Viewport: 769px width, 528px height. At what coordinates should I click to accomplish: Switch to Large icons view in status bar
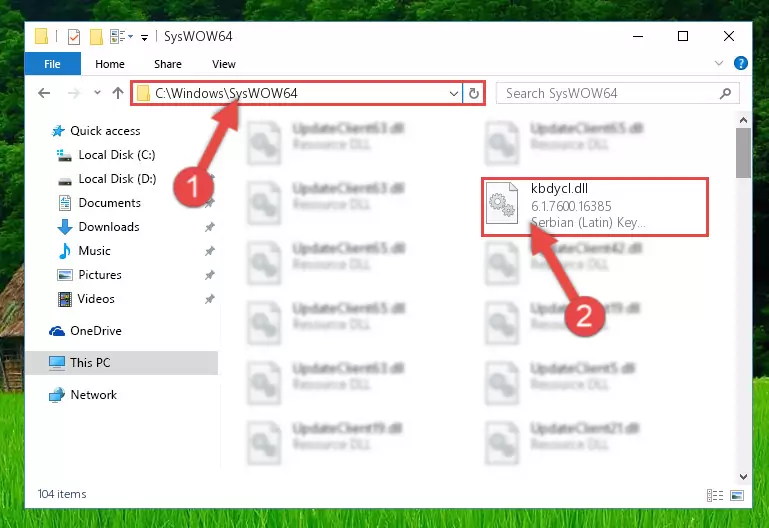pyautogui.click(x=737, y=495)
